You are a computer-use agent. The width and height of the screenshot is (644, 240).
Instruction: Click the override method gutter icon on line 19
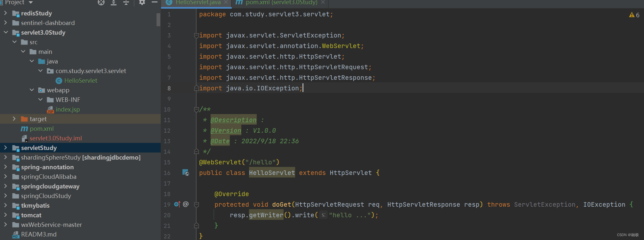[x=177, y=204]
